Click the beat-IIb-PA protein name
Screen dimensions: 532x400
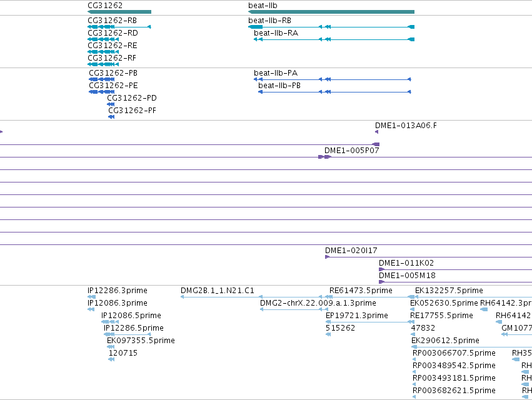pyautogui.click(x=276, y=73)
